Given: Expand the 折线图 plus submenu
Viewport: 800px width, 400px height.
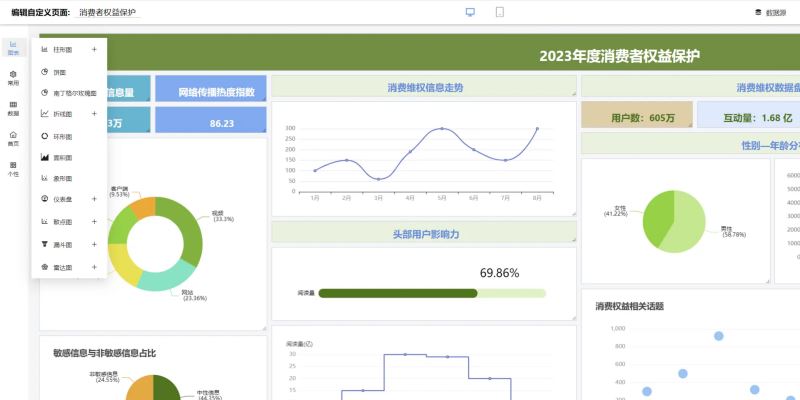Looking at the screenshot, I should [x=94, y=114].
